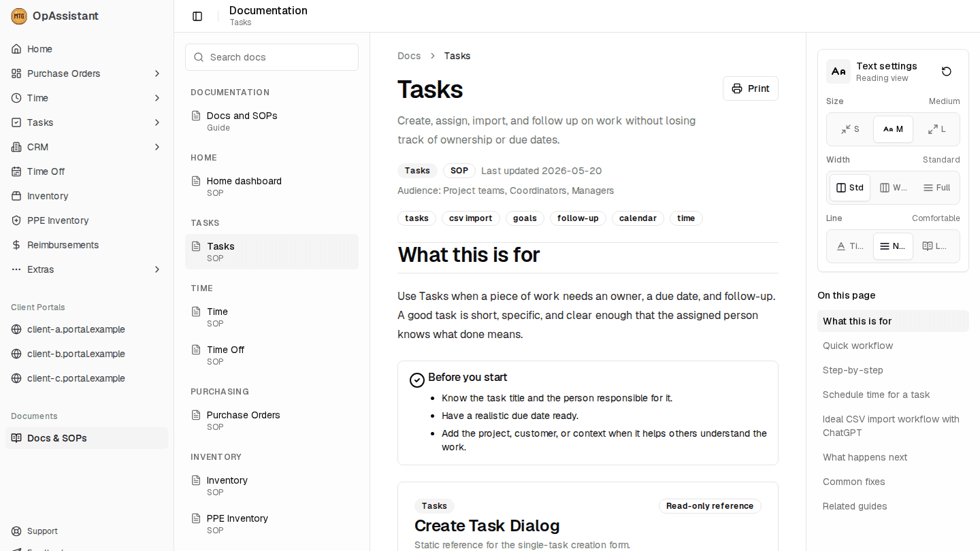Click the magnifier icon in Search docs
Viewport: 980px width, 551px height.
pos(199,57)
